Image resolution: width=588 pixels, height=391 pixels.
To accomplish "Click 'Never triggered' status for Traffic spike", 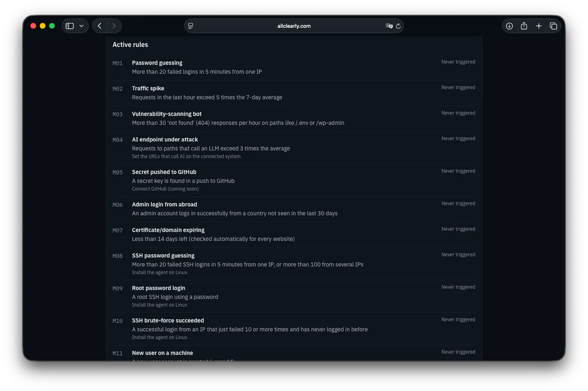I will click(458, 87).
